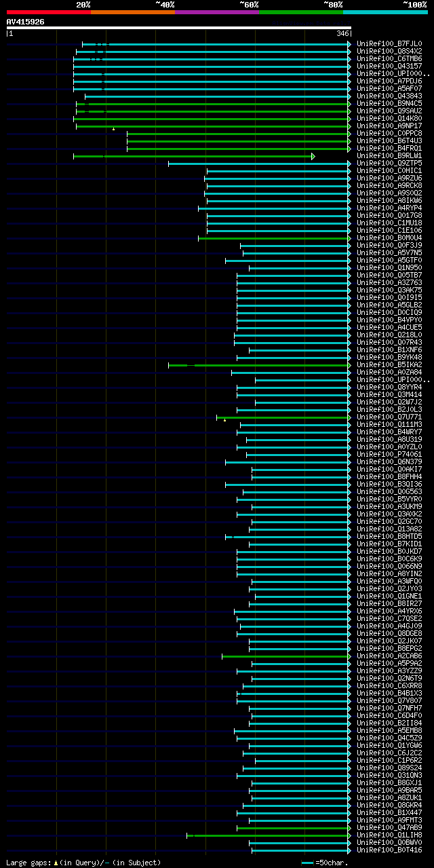Open hit UniRef100_A9RZU6
The height and width of the screenshot is (868, 434).
point(389,178)
